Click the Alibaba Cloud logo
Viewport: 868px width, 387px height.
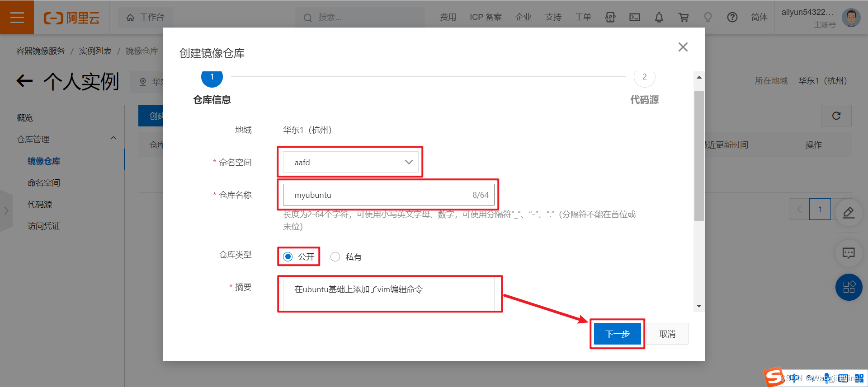[x=71, y=18]
